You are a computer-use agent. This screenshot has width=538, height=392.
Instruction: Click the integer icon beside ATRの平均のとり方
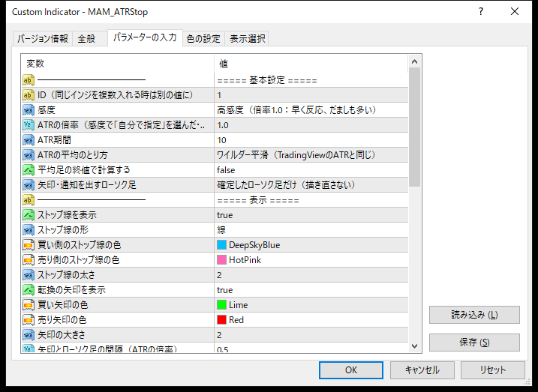tap(29, 155)
